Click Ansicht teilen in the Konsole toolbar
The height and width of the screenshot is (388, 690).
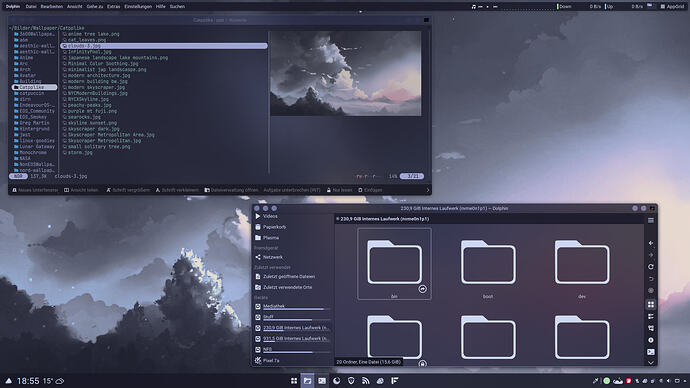tap(81, 190)
